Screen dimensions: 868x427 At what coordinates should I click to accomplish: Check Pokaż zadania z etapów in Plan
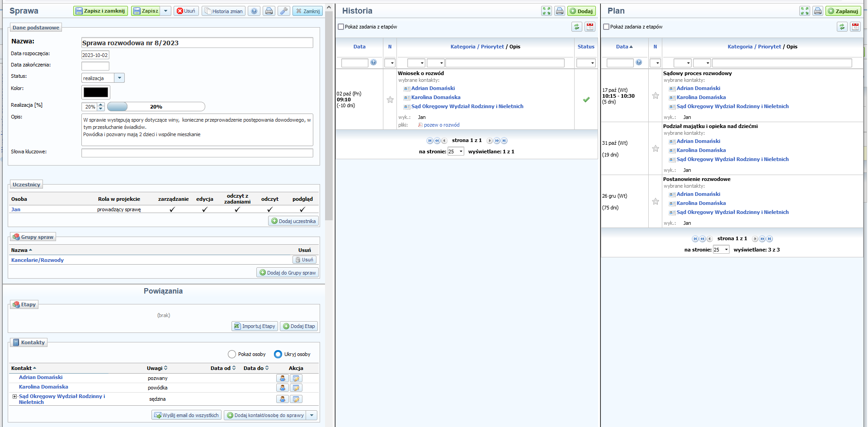click(x=606, y=27)
